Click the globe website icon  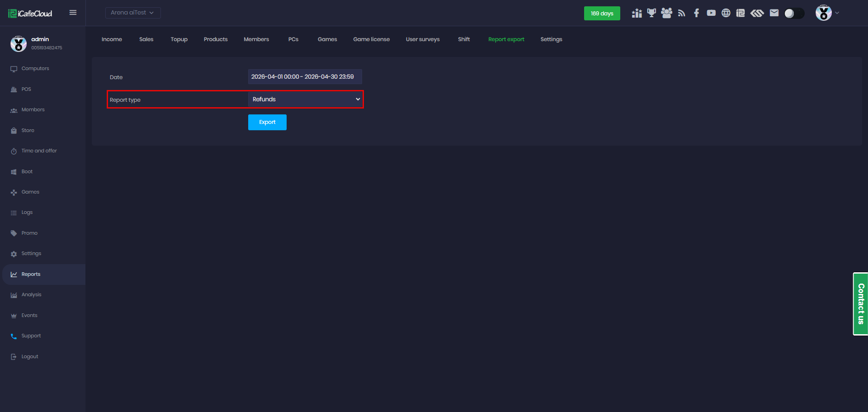[x=726, y=13]
